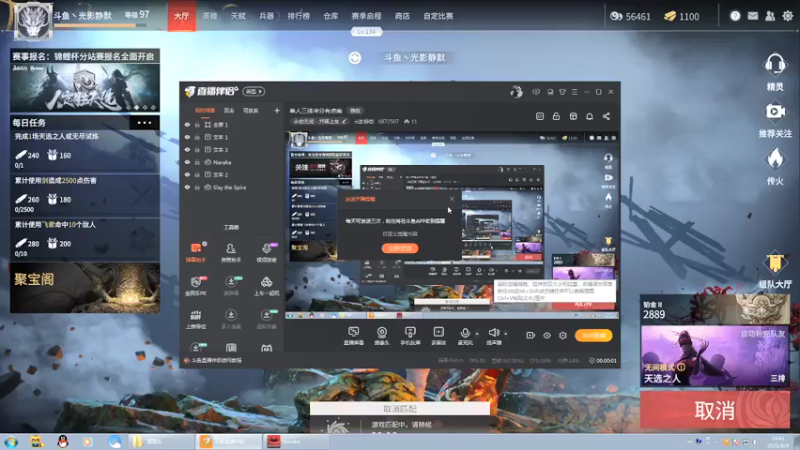Open the 赛事报名 event banner
Image resolution: width=800 pixels, height=450 pixels.
tap(85, 81)
